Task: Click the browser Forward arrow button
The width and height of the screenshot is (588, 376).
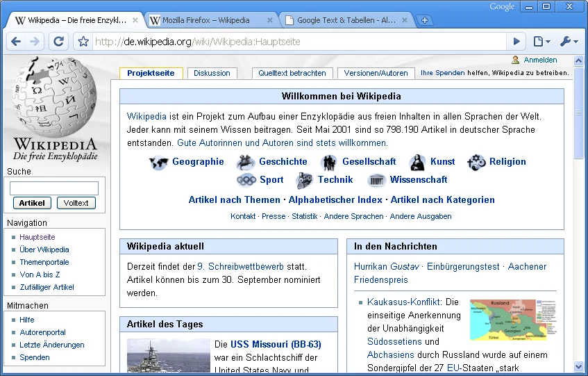Action: coord(35,41)
